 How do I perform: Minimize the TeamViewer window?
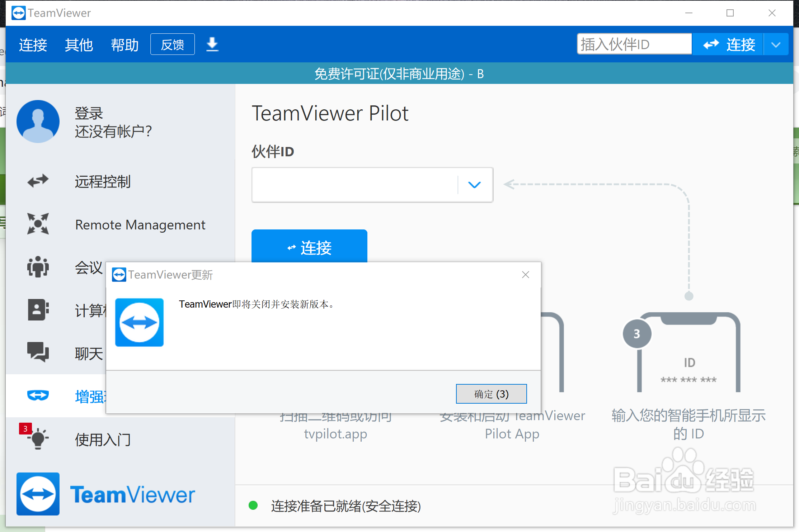pos(689,13)
